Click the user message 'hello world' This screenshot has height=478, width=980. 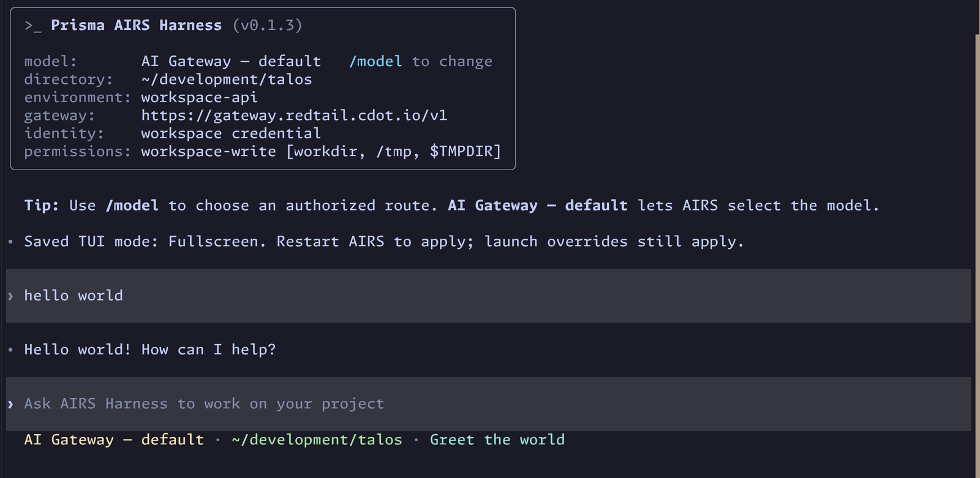coord(73,296)
